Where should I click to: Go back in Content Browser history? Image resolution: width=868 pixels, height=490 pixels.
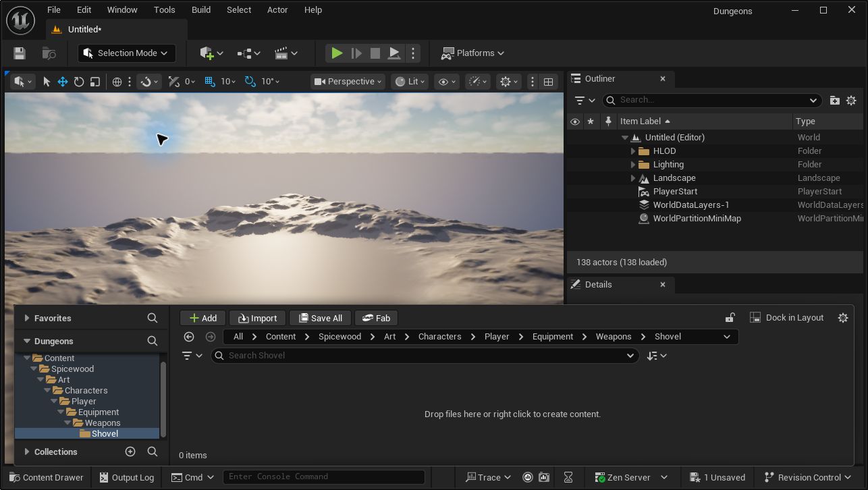click(189, 337)
